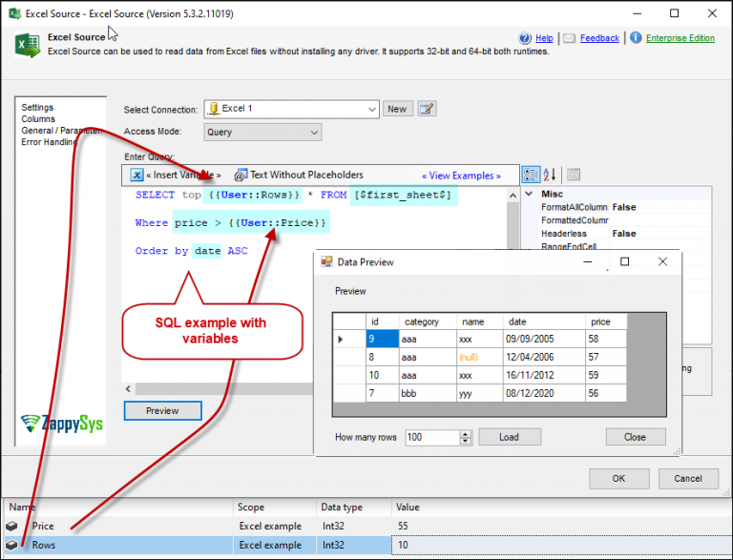Click the id column header
The image size is (733, 560).
point(383,321)
